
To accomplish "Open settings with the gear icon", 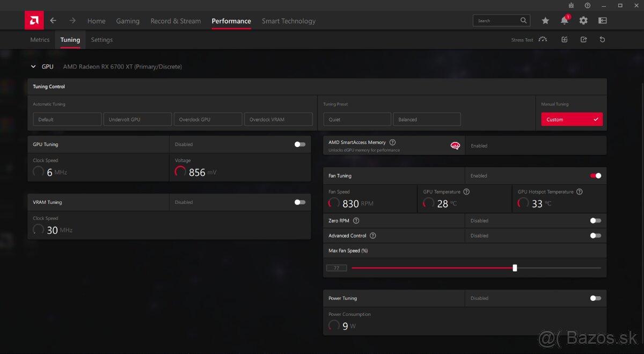I will coord(583,20).
